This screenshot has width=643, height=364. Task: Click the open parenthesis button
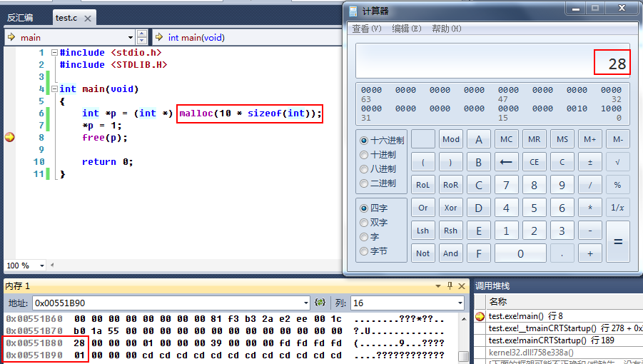(422, 162)
